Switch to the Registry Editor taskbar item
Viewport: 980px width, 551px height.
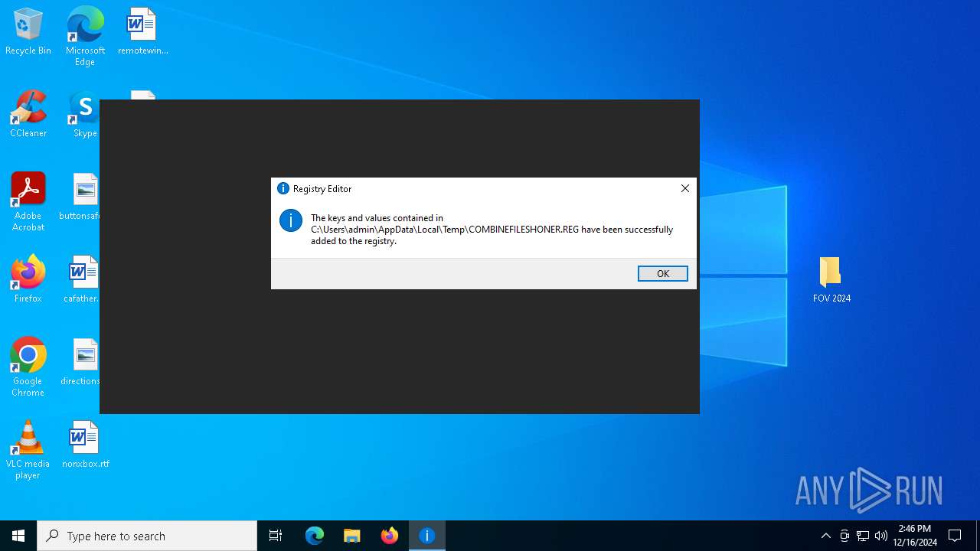pyautogui.click(x=427, y=536)
